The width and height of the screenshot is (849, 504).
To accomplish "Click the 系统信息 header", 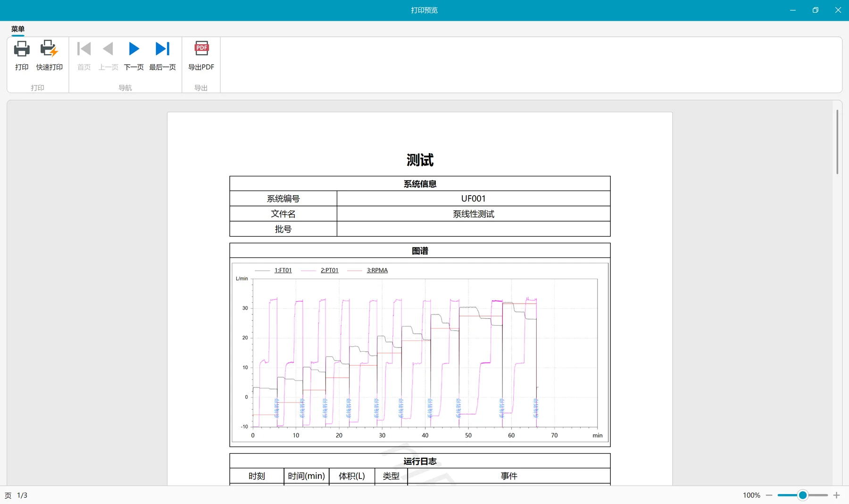I will pyautogui.click(x=420, y=184).
